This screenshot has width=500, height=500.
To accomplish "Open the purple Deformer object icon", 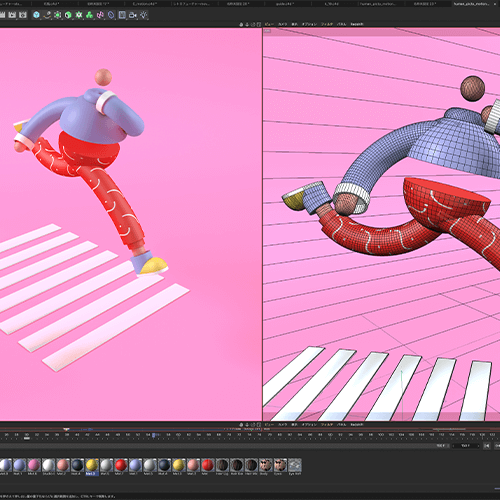I will 100,15.
